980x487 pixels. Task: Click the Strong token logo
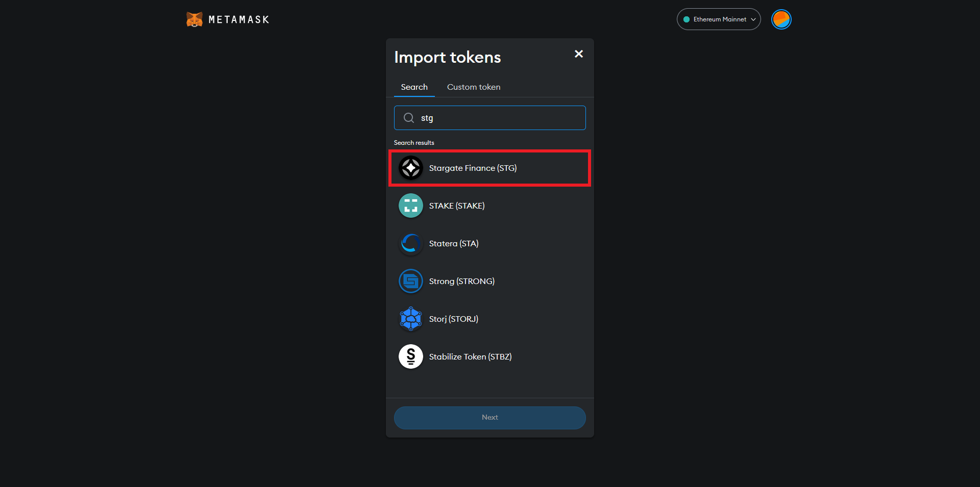[x=410, y=281]
